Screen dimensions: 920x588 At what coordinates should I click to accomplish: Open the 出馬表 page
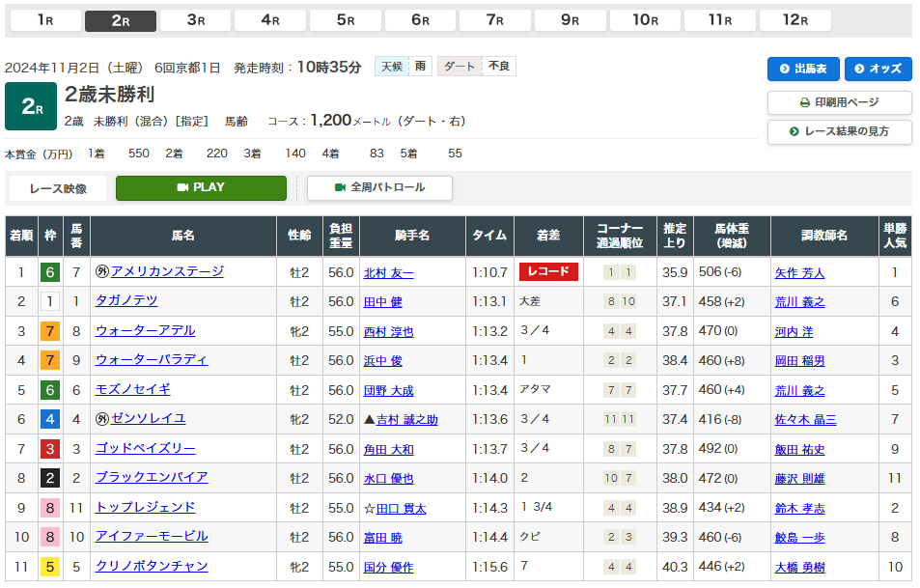[802, 70]
